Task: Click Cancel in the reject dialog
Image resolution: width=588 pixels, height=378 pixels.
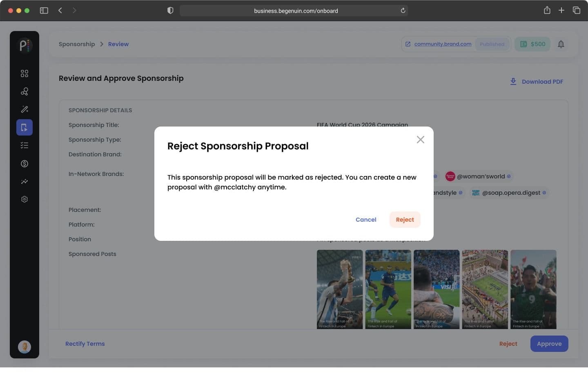Action: pyautogui.click(x=366, y=220)
